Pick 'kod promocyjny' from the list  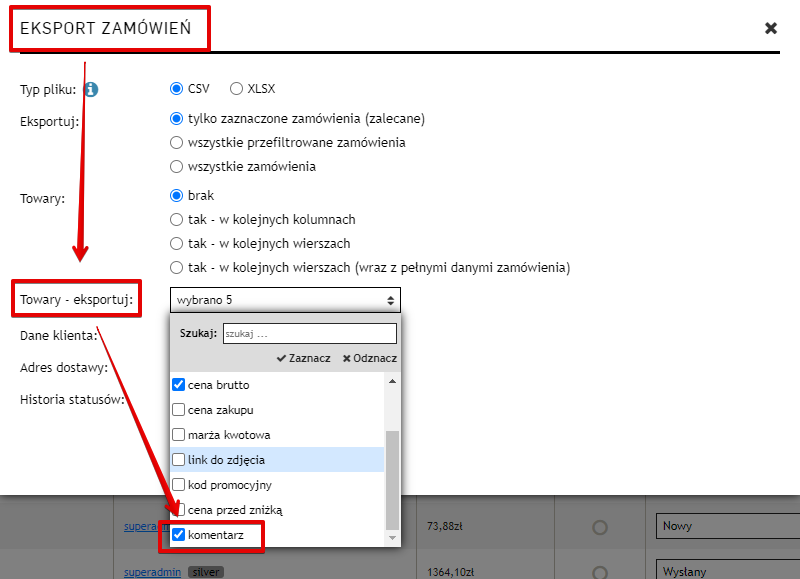[x=229, y=485]
